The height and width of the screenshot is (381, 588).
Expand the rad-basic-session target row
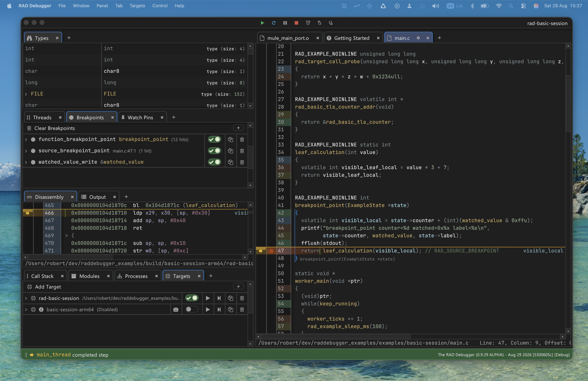click(x=26, y=298)
